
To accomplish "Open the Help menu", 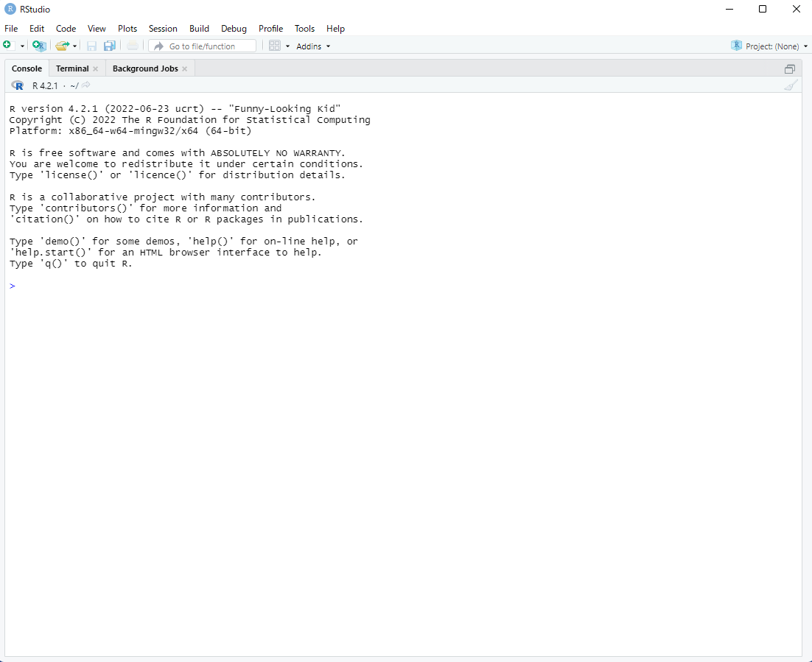I will tap(335, 29).
